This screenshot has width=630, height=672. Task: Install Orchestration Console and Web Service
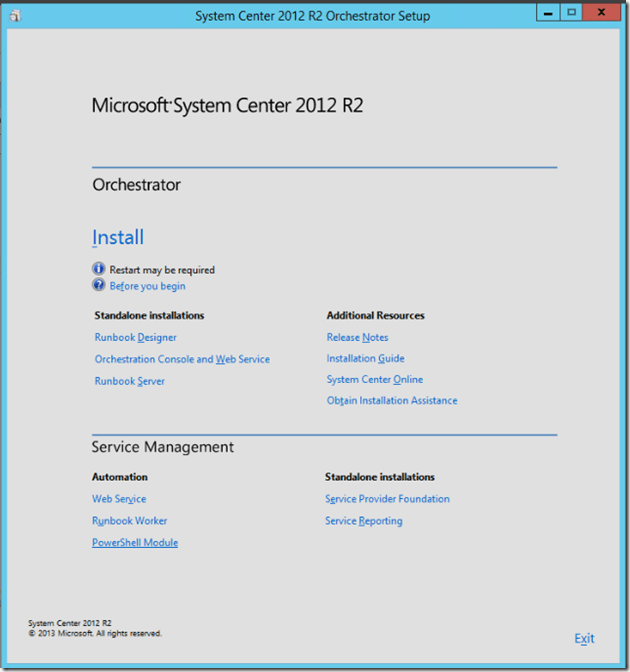[182, 359]
